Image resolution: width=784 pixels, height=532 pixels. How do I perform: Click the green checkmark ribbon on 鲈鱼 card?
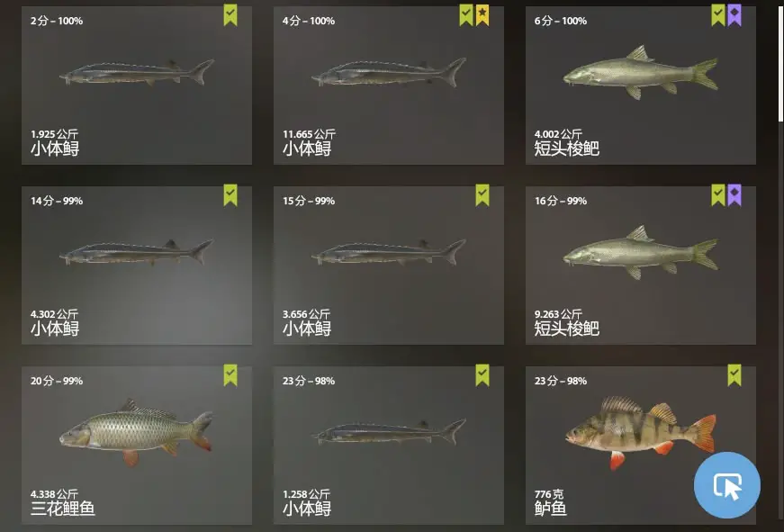click(x=734, y=375)
